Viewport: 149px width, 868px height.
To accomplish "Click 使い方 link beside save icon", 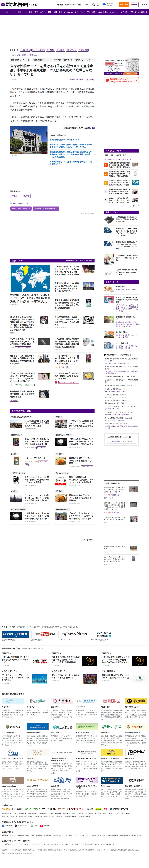I will click(x=29, y=203).
